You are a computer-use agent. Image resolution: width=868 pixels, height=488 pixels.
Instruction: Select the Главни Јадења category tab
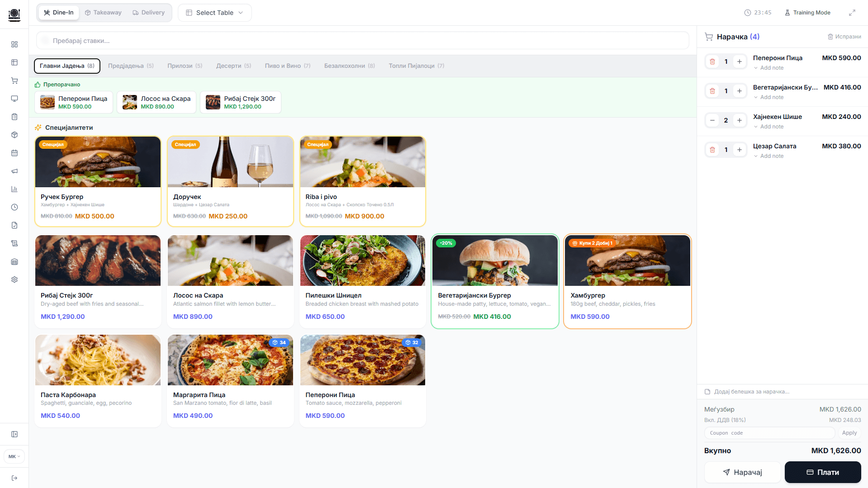point(67,66)
